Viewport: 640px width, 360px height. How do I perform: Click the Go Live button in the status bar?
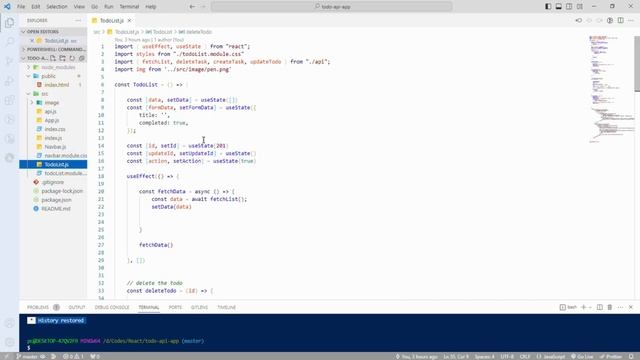point(583,356)
